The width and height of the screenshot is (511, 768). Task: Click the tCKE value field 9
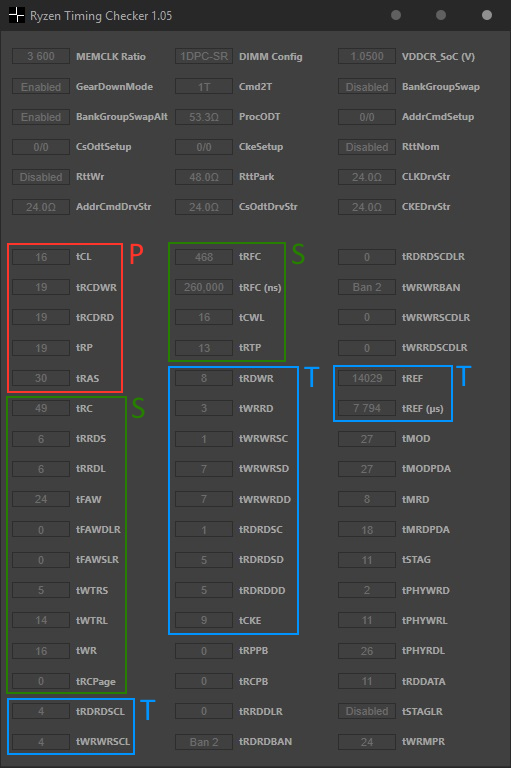(x=204, y=621)
